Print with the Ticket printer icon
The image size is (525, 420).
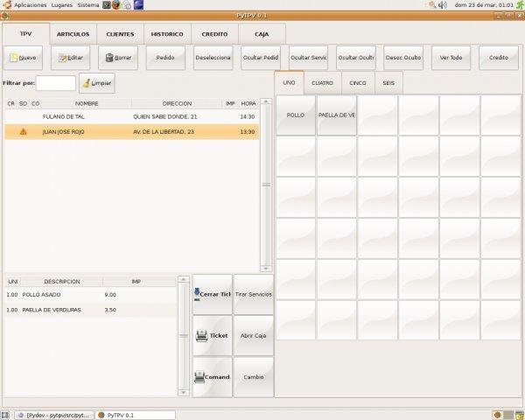click(213, 336)
